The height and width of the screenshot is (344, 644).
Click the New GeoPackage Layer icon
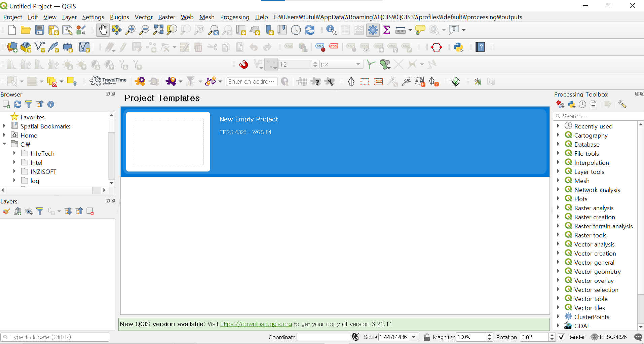point(26,47)
